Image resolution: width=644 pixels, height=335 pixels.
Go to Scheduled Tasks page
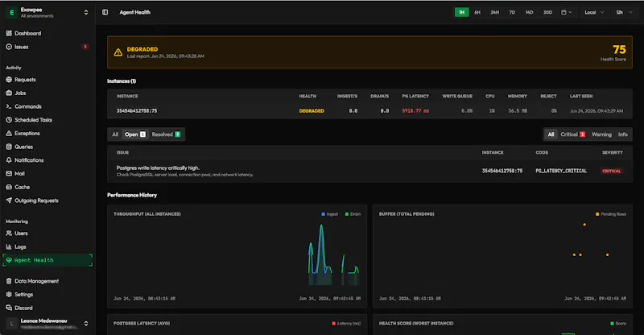click(x=33, y=120)
